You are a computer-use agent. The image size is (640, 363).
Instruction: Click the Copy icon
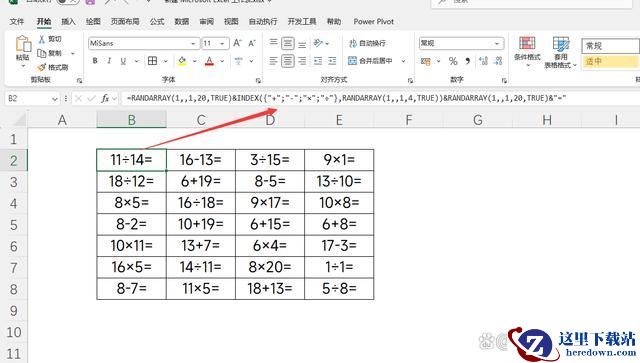pos(42,53)
